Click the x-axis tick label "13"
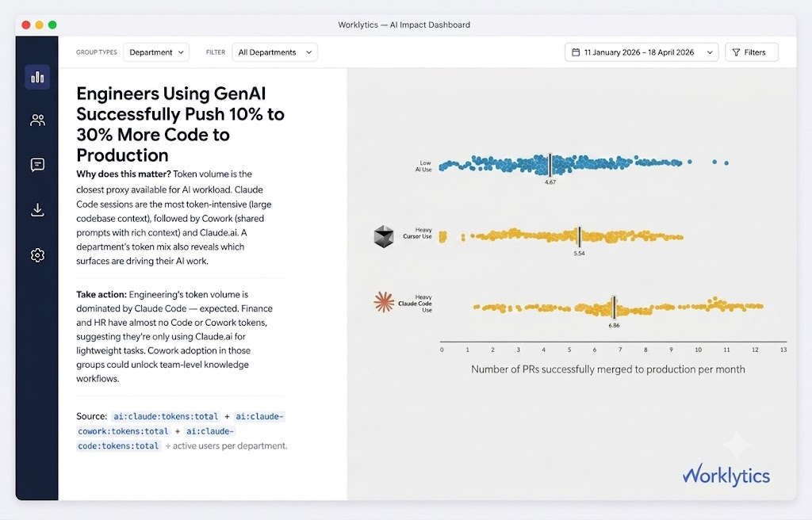 click(783, 350)
